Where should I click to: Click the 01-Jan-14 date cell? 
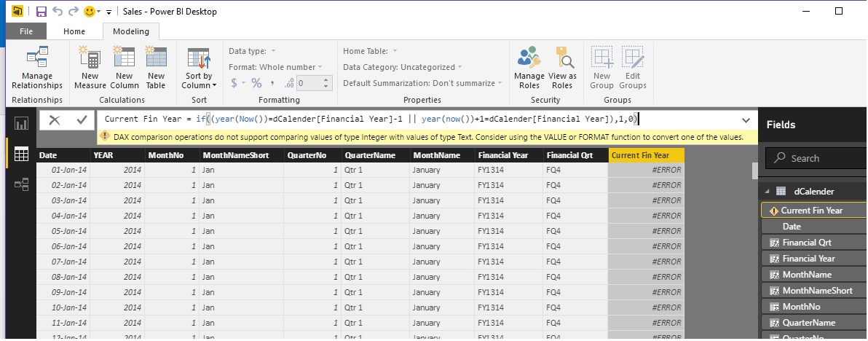(x=63, y=170)
